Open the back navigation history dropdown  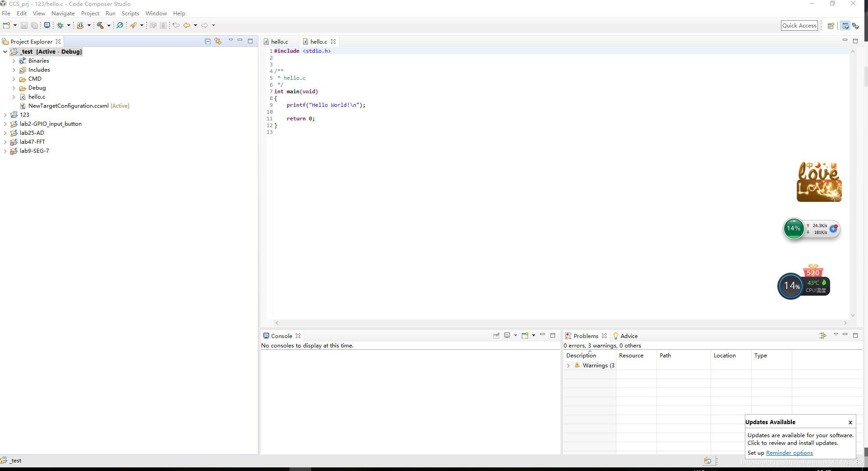click(x=195, y=25)
